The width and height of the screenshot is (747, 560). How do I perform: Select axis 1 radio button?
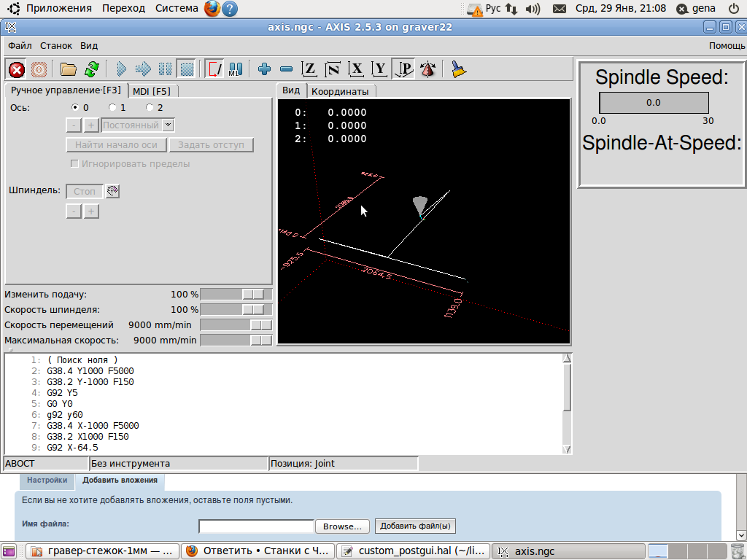coord(112,108)
